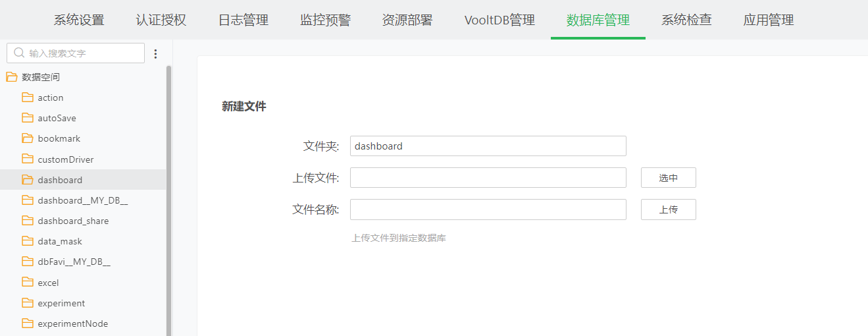Click the action folder icon
868x336 pixels.
click(27, 98)
